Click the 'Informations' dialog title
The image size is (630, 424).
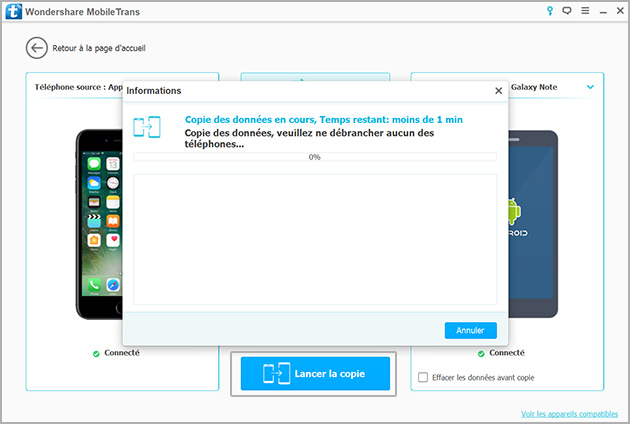153,91
